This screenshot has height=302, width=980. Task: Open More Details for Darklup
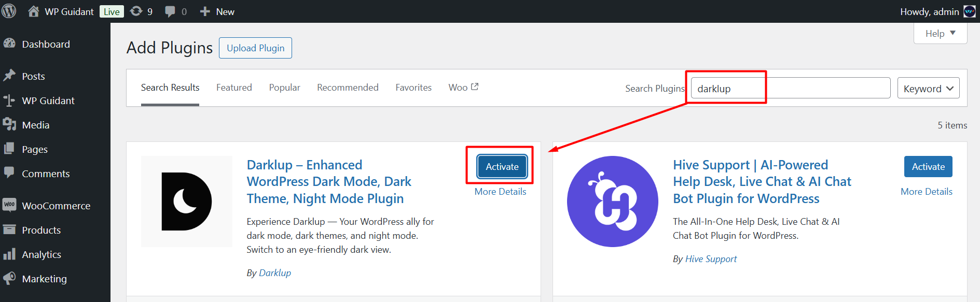(500, 192)
